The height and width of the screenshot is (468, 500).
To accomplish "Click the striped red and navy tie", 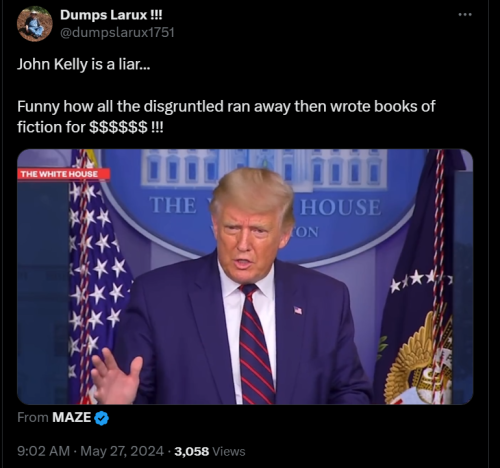I will click(255, 345).
